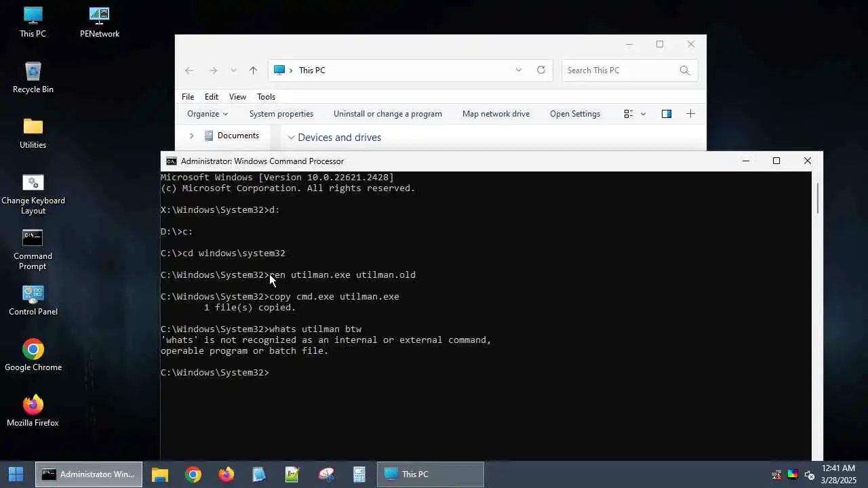868x488 pixels.
Task: Close the Command Processor window
Action: pyautogui.click(x=807, y=161)
